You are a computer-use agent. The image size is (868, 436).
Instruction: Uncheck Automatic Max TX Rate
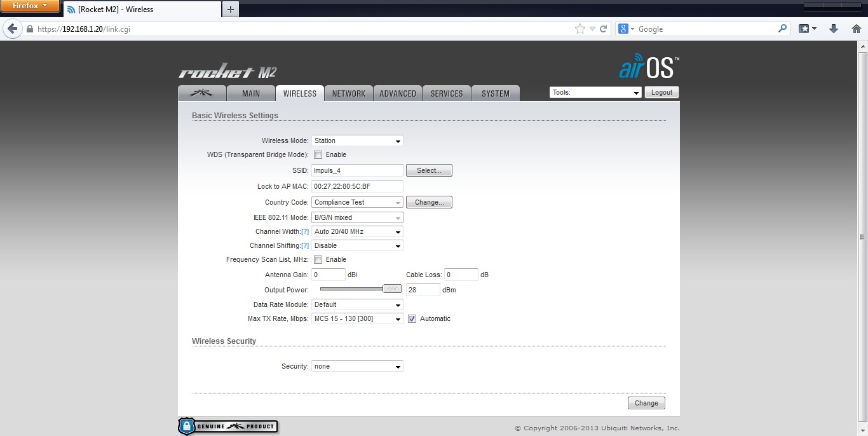coord(412,318)
